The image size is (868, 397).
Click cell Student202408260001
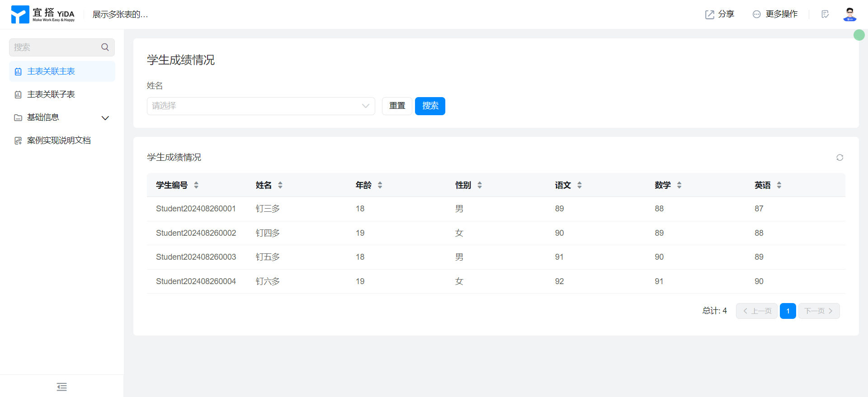tap(196, 209)
